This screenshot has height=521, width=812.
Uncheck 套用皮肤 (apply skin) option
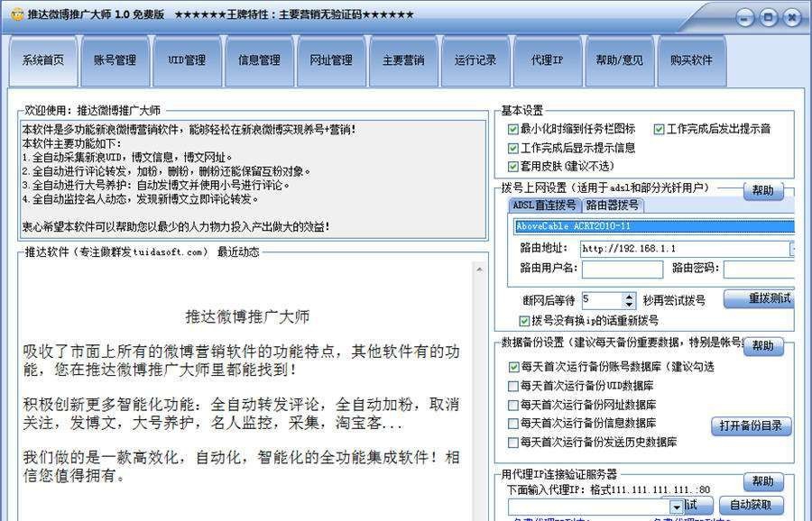(x=514, y=167)
